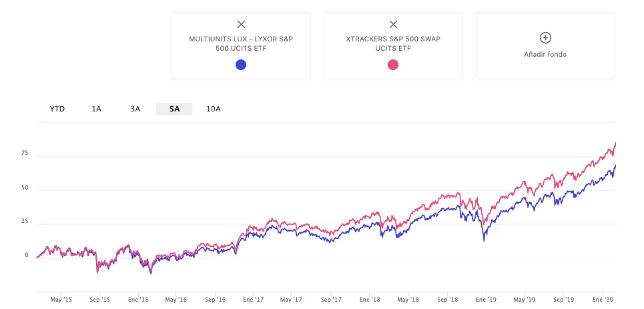
Task: Click the blue Lyxor color dot
Action: [x=241, y=65]
